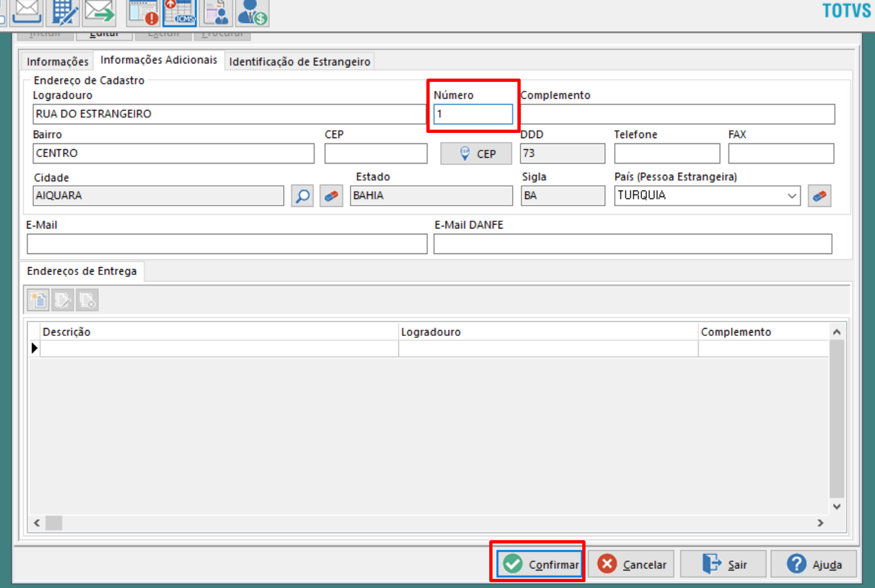Image resolution: width=875 pixels, height=588 pixels.
Task: Click the DDD field showing 73
Action: 563,153
